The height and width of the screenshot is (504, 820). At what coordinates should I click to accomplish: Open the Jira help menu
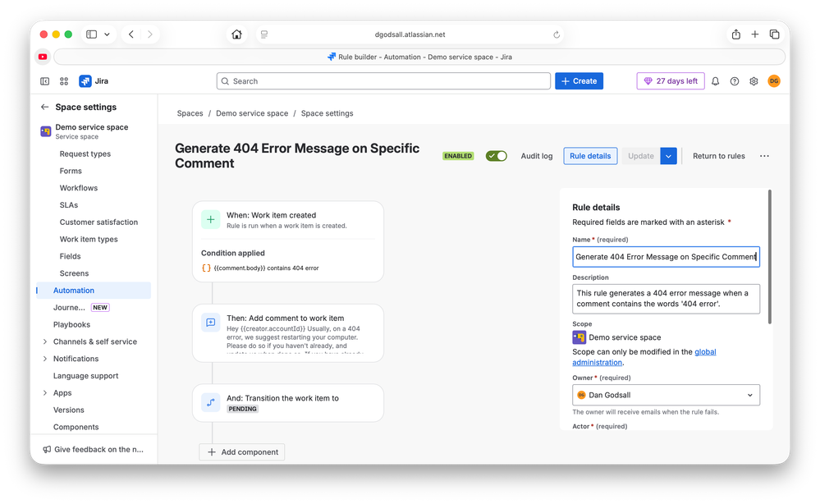(x=735, y=81)
